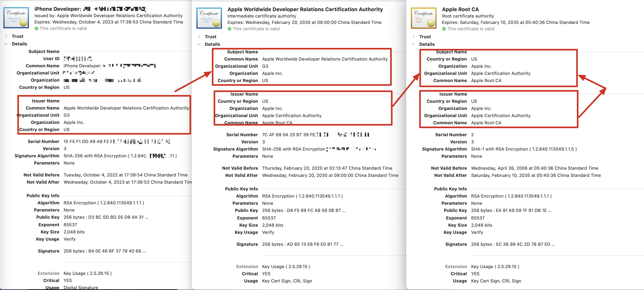Image resolution: width=644 pixels, height=290 pixels.
Task: Click Subject Common Name value in WWDR window
Action: [x=325, y=59]
